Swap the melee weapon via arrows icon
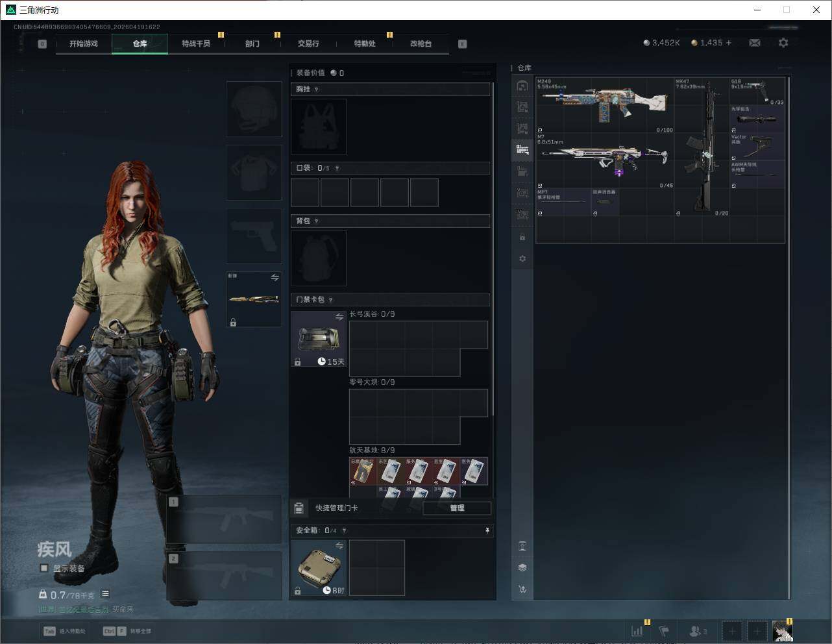 (x=275, y=277)
